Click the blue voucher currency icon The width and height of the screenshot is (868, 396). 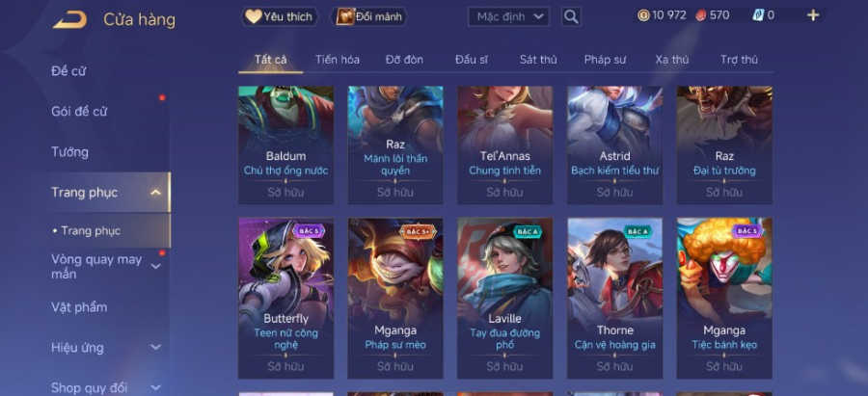(758, 15)
